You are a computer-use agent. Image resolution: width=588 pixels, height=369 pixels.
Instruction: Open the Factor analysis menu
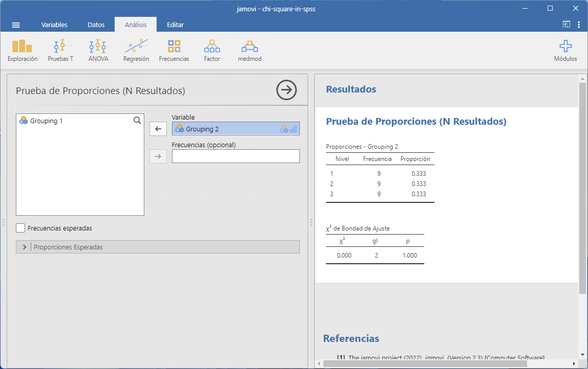pos(212,51)
